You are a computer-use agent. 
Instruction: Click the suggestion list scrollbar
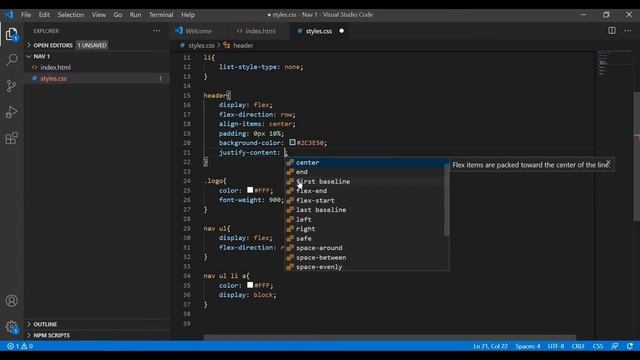point(447,200)
